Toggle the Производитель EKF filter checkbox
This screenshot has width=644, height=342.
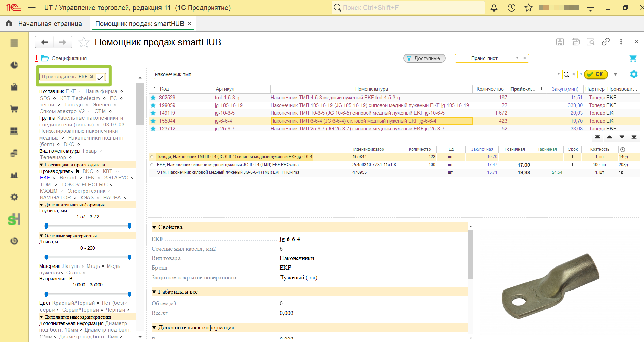(100, 78)
